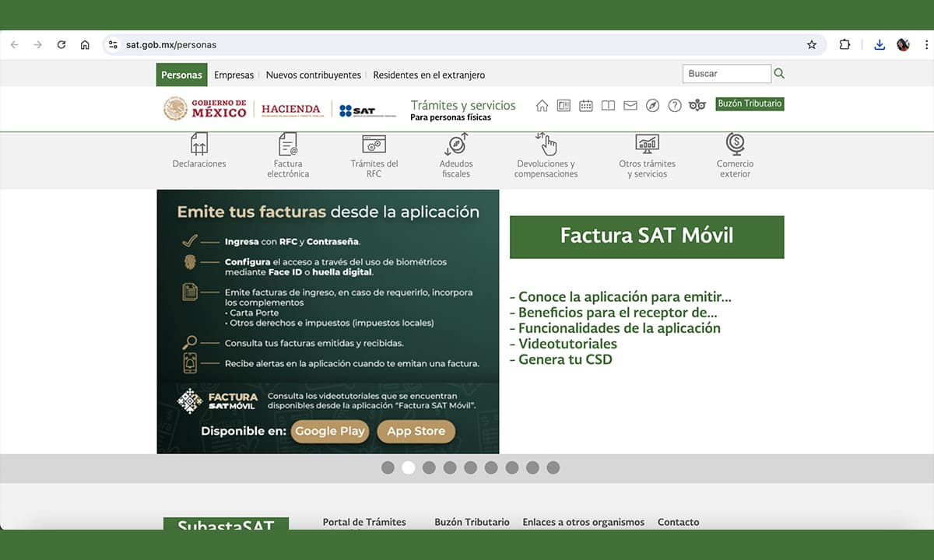
Task: Select the third carousel dot
Action: tap(429, 467)
